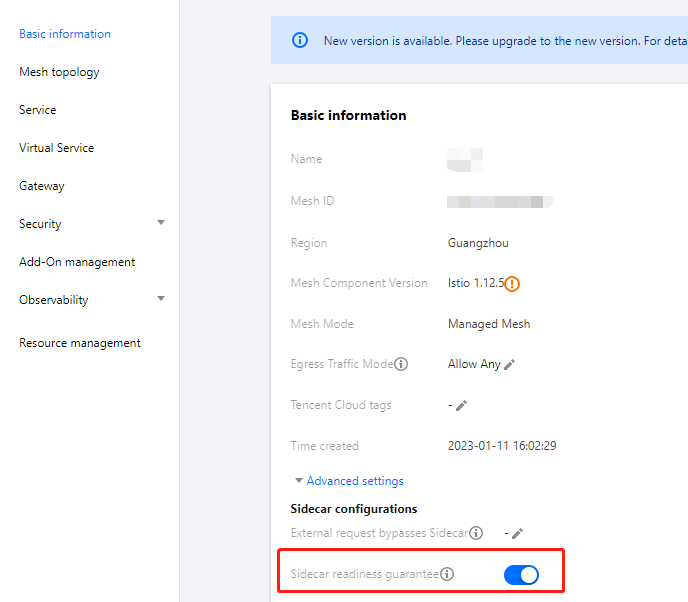Click the External request bypasses Sidecar info icon

point(477,534)
